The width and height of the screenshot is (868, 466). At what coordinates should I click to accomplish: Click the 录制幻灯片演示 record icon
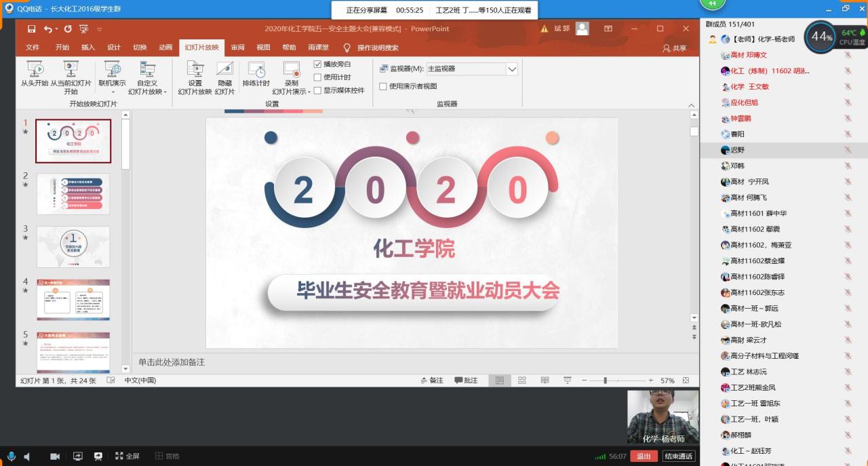(x=290, y=75)
